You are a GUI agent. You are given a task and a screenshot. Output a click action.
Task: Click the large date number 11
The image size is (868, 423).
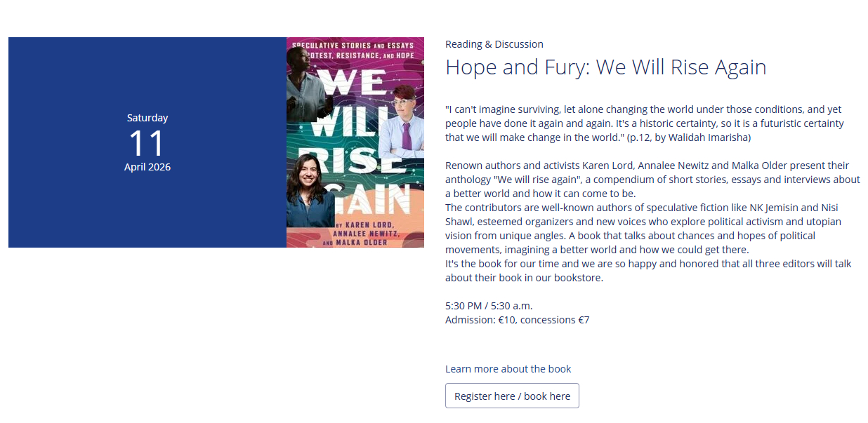tap(147, 143)
